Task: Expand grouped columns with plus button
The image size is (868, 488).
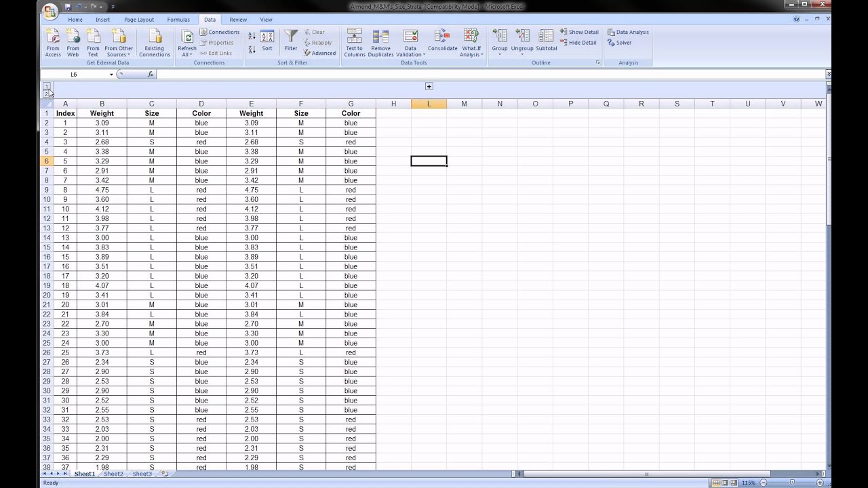Action: tap(429, 86)
